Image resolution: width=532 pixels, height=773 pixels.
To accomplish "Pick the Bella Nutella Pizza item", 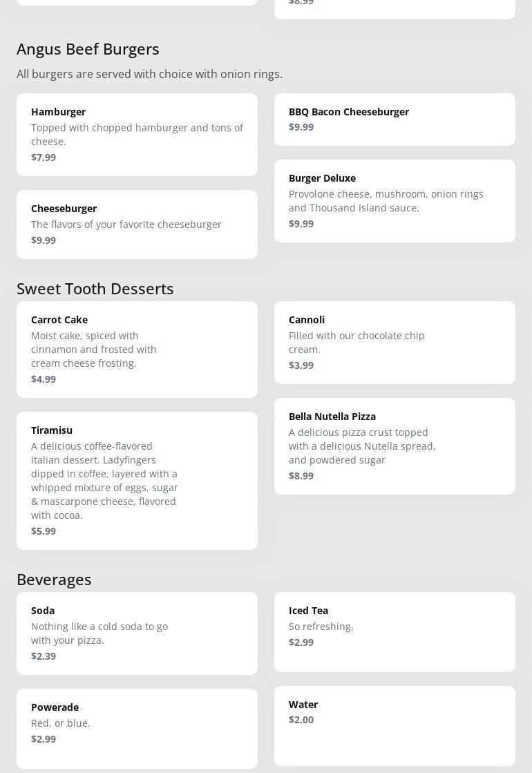I will 394,446.
